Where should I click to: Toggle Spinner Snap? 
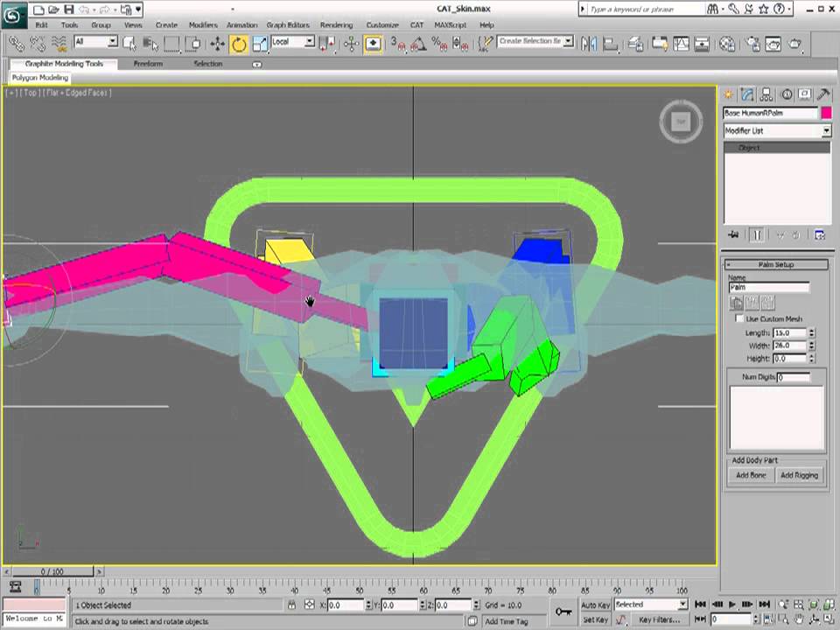pos(460,44)
